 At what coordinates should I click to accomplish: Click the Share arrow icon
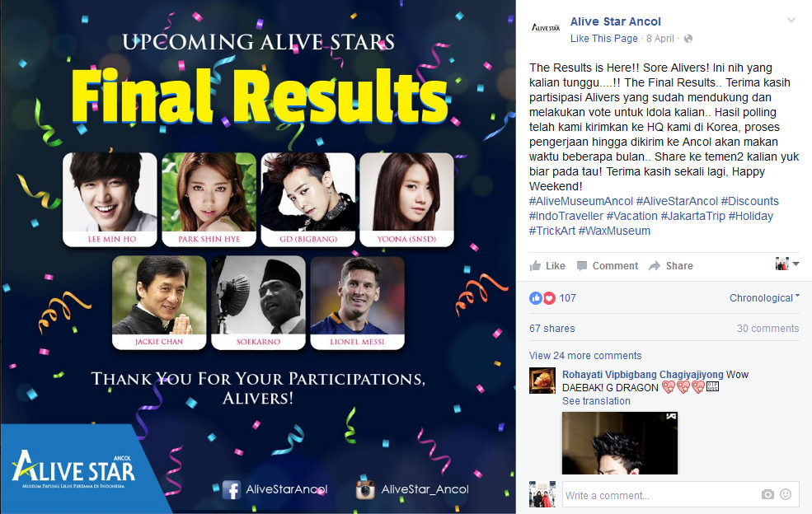point(655,266)
